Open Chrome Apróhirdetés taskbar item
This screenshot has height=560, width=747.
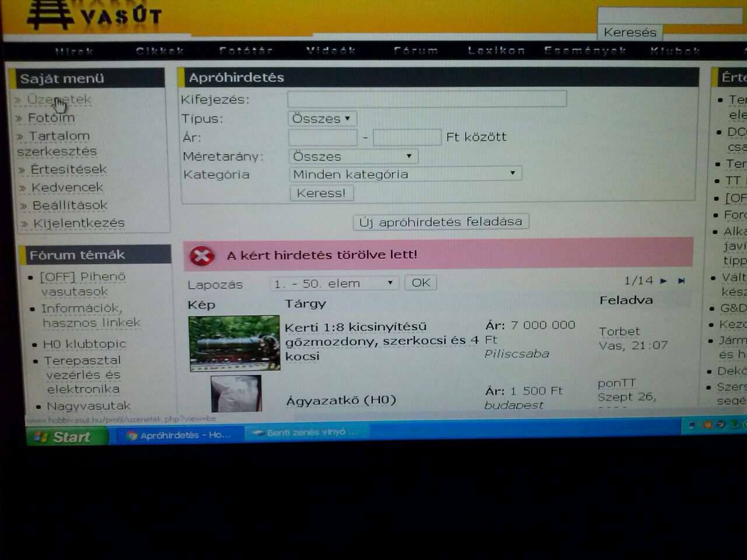(180, 435)
